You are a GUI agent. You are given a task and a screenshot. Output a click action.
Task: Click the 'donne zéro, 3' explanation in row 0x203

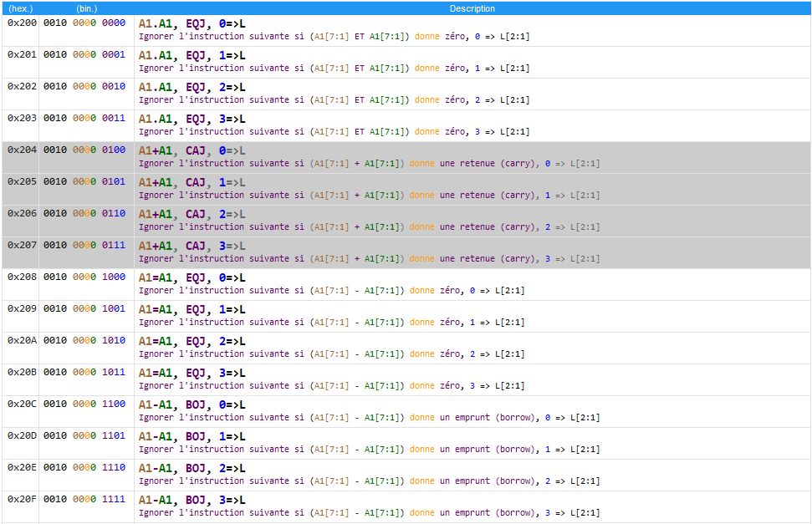click(x=334, y=132)
